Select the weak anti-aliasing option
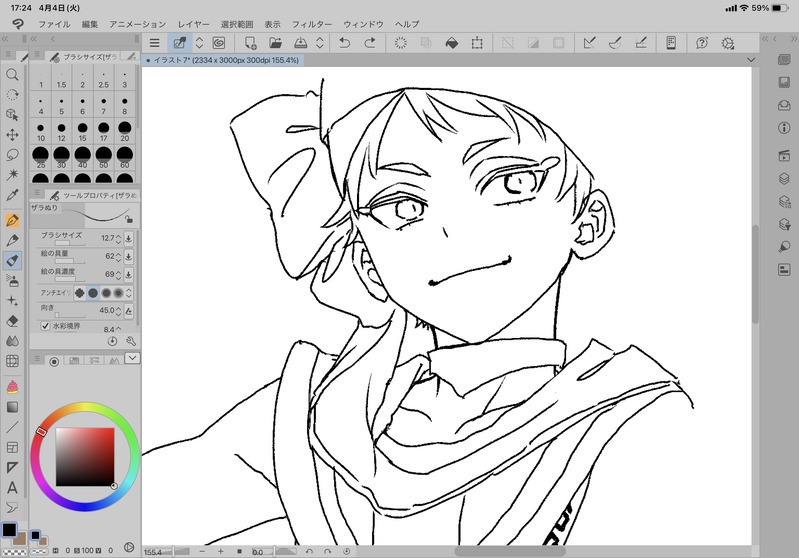Viewport: 799px width, 558px height. tap(93, 293)
